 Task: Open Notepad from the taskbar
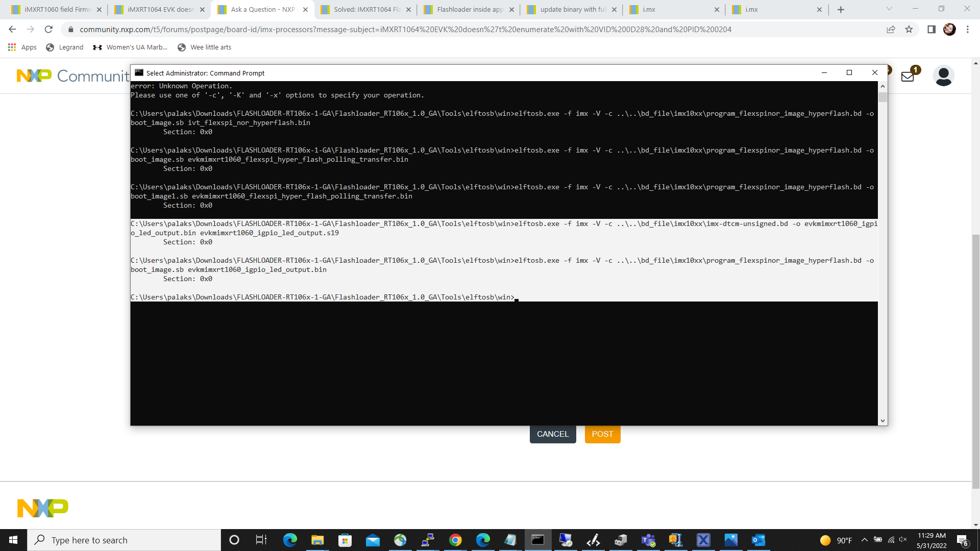coord(510,540)
